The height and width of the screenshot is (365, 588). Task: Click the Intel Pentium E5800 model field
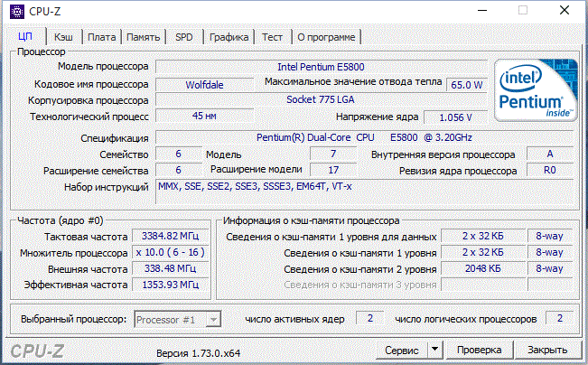tap(322, 67)
